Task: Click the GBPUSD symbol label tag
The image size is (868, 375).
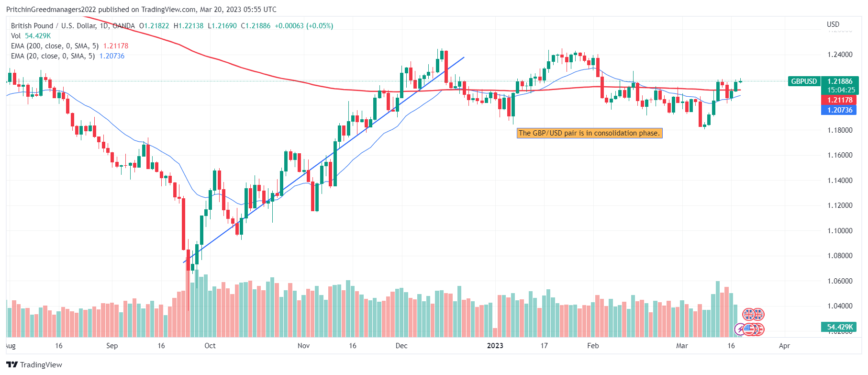Action: (x=804, y=81)
